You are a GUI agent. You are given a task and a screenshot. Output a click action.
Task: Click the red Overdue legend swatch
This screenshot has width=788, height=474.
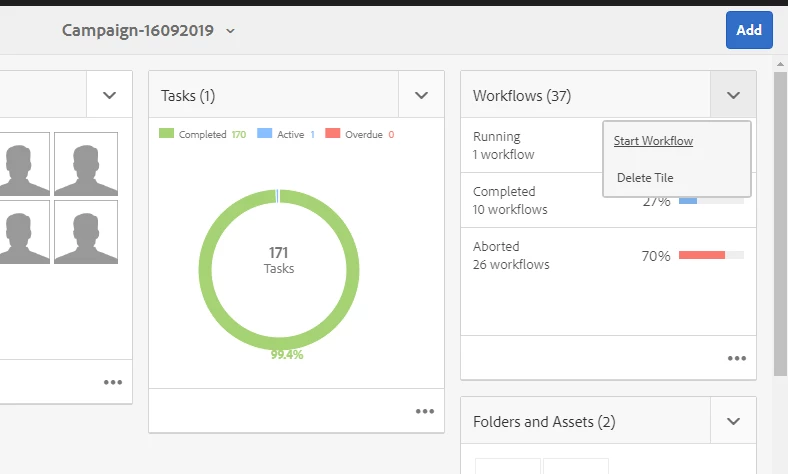(333, 133)
